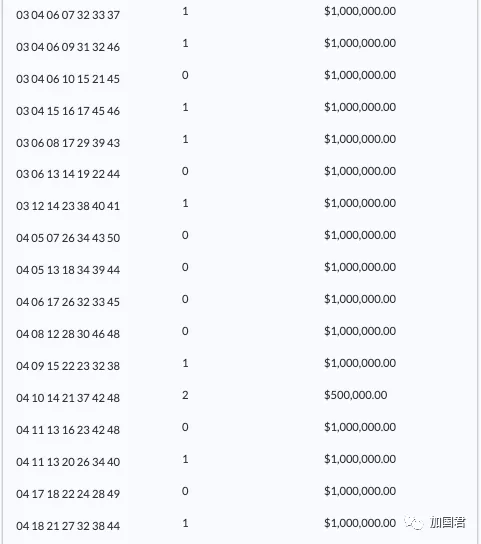Click the $500,000.00 prize amount
Viewport: 481px width, 544px height.
[x=356, y=395]
